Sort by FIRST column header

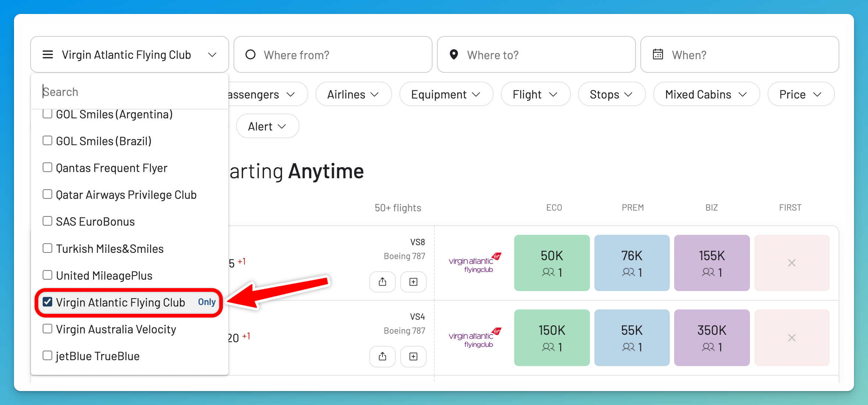[x=790, y=208]
